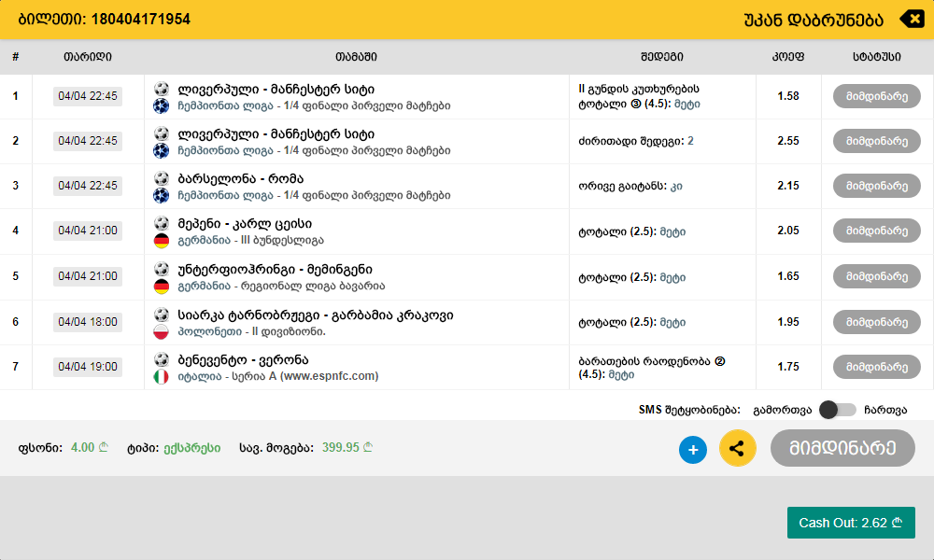Click მიმდინარე status button in row 7
The width and height of the screenshot is (934, 560).
[x=877, y=367]
